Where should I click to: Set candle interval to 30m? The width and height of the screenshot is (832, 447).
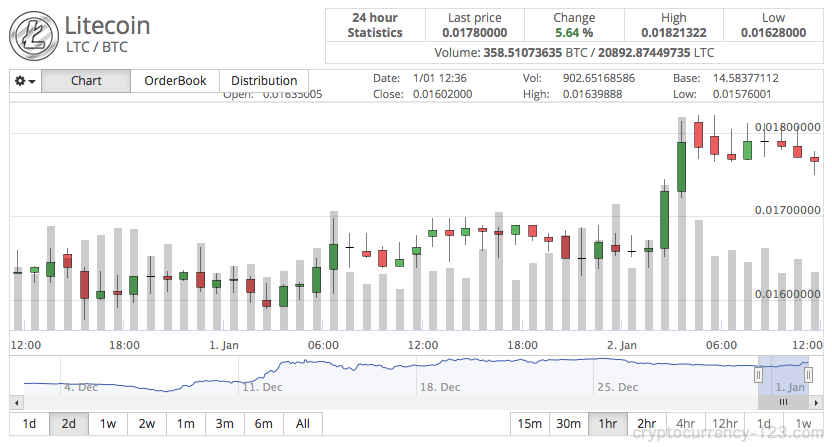coord(569,424)
